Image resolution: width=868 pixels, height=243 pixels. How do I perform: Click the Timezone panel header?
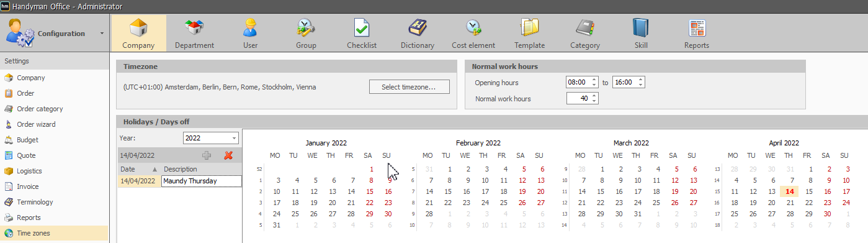coord(287,66)
